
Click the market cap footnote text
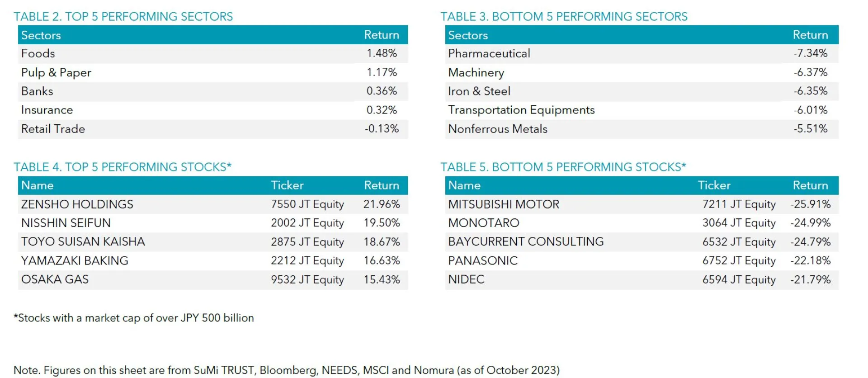pos(134,318)
